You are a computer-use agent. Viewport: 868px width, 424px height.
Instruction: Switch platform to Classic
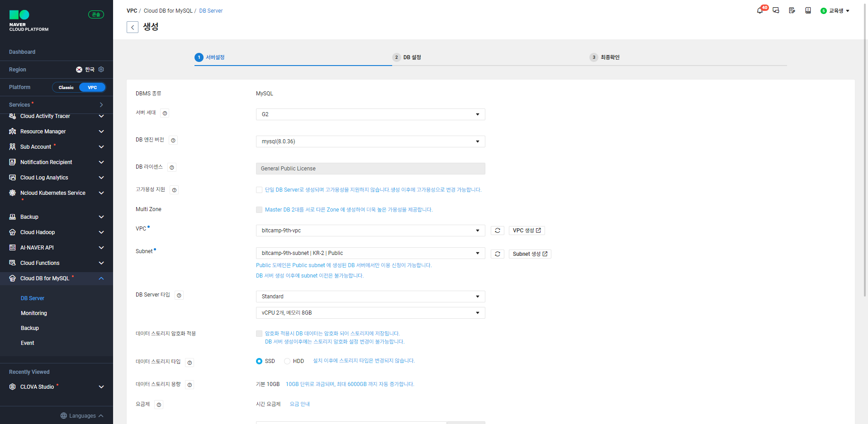(66, 88)
